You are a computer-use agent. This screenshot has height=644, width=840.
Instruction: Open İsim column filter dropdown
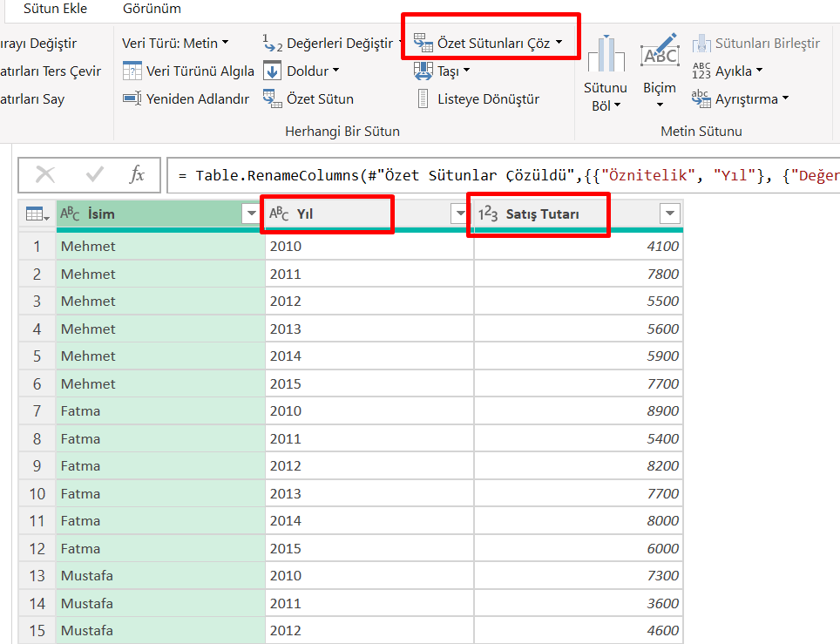coord(251,214)
